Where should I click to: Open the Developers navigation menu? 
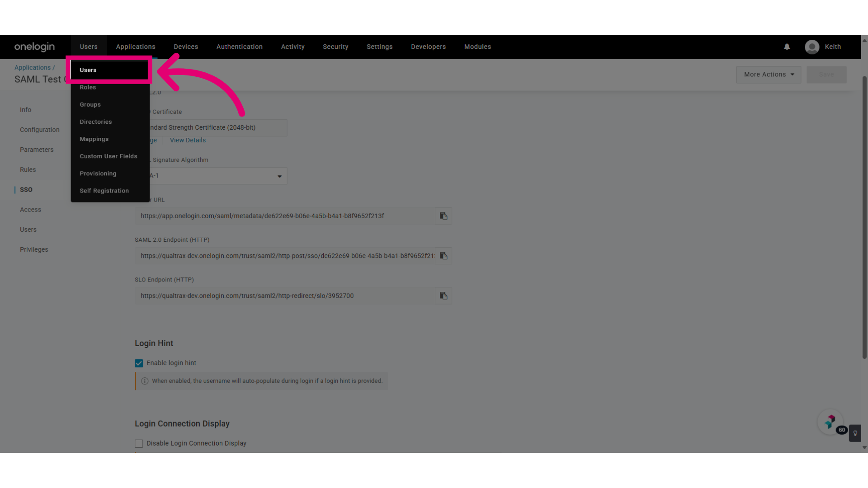429,47
